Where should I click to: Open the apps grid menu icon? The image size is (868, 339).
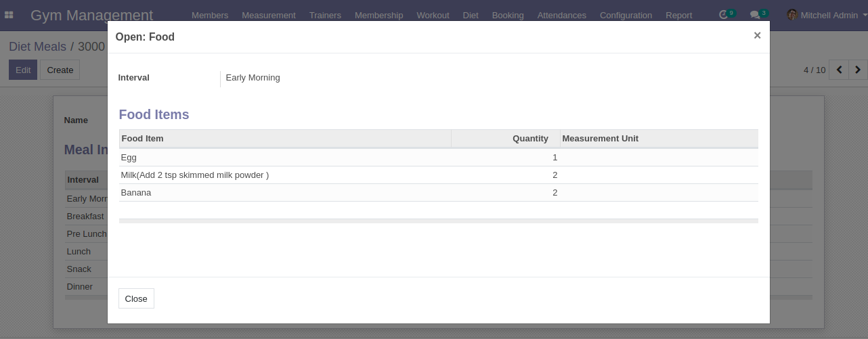click(x=9, y=15)
